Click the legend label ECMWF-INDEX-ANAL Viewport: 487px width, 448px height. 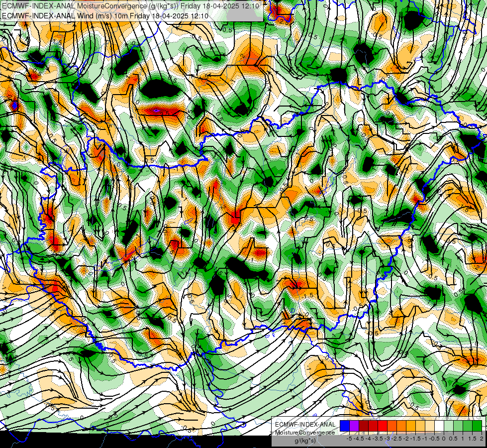[305, 425]
